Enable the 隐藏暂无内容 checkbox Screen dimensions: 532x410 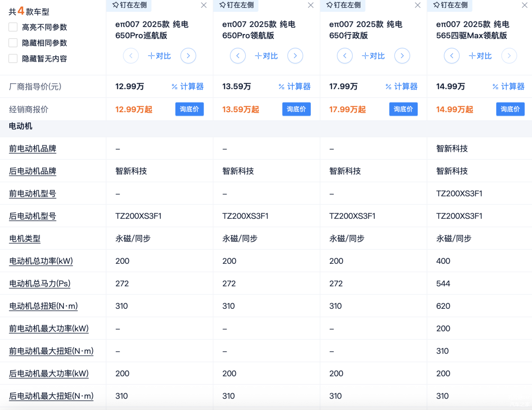[13, 58]
